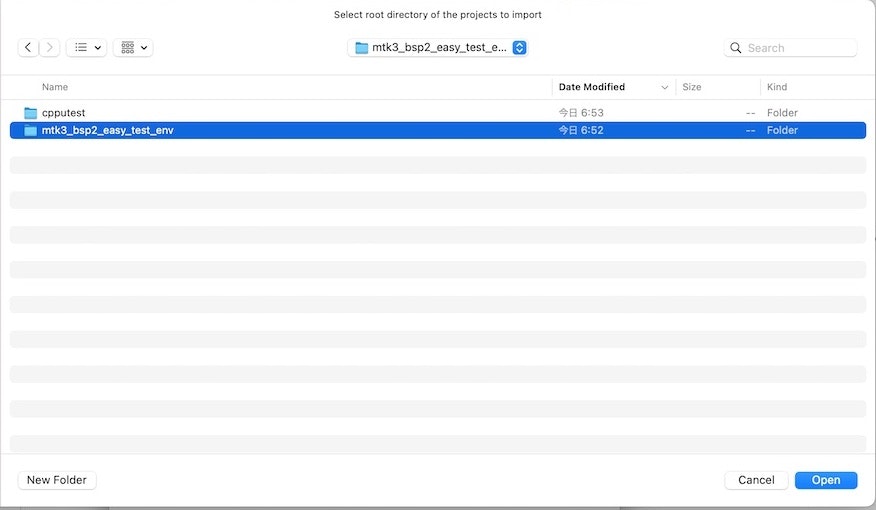The image size is (876, 510).
Task: Click the mtk3_bsp2_easy_test_env folder icon
Action: (x=31, y=130)
